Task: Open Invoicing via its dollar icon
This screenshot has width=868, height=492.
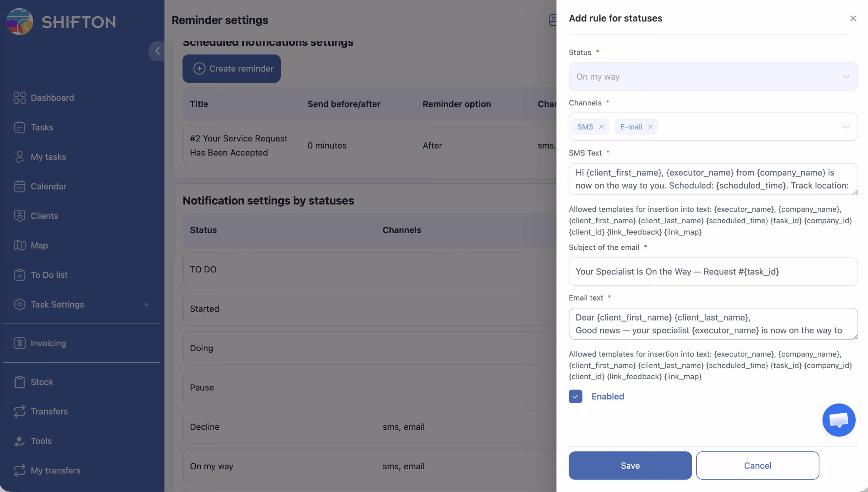Action: pyautogui.click(x=19, y=343)
